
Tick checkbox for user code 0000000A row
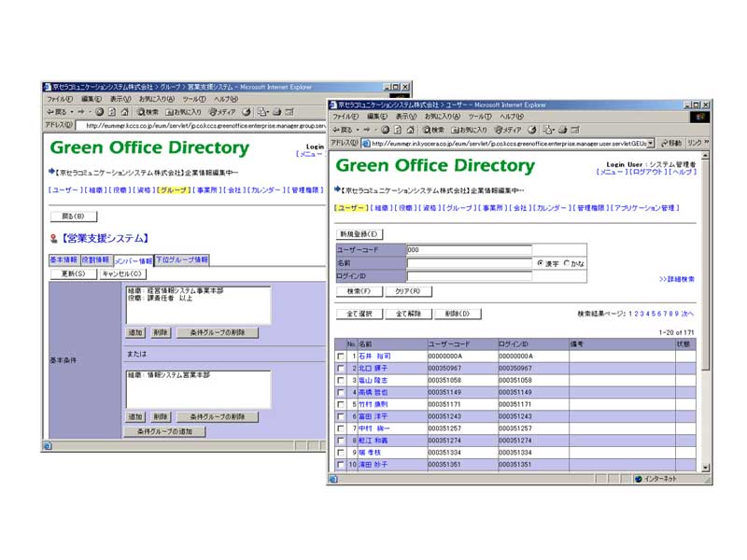point(341,357)
